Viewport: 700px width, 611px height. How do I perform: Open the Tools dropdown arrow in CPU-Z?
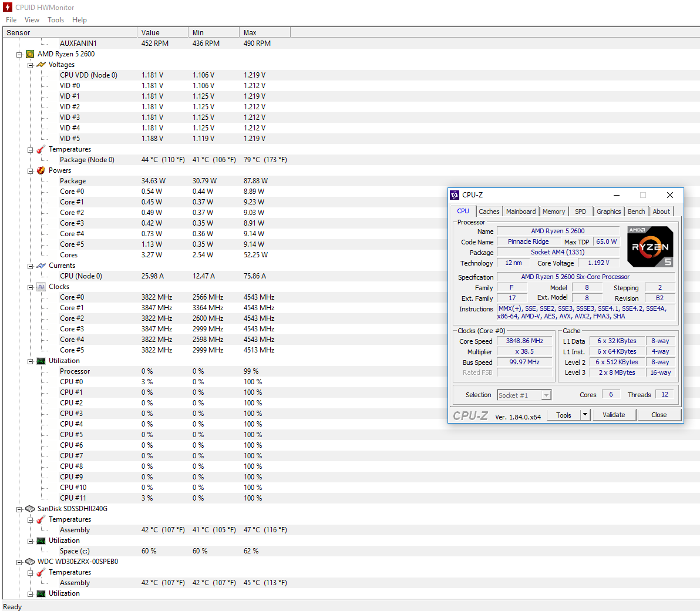tap(585, 415)
